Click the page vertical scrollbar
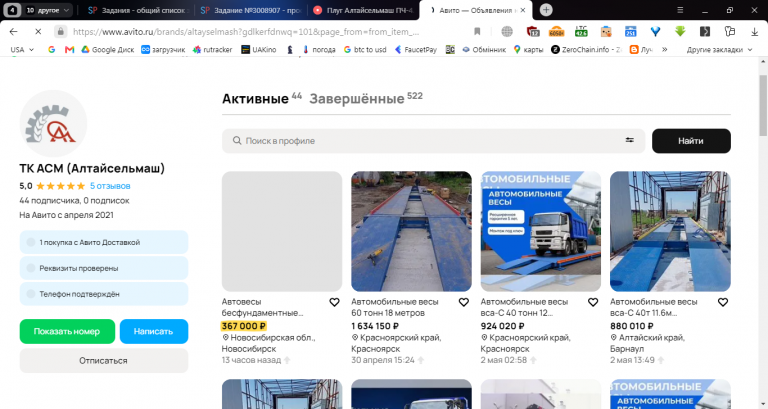 pyautogui.click(x=763, y=105)
